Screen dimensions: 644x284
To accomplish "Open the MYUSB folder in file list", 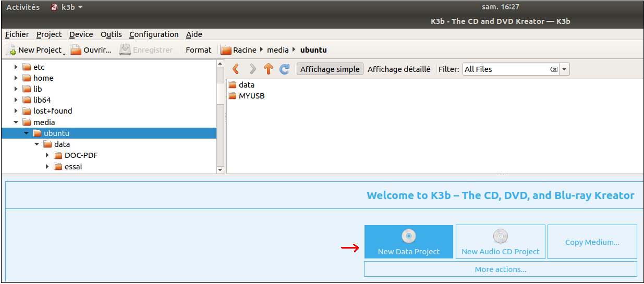I will click(x=247, y=95).
